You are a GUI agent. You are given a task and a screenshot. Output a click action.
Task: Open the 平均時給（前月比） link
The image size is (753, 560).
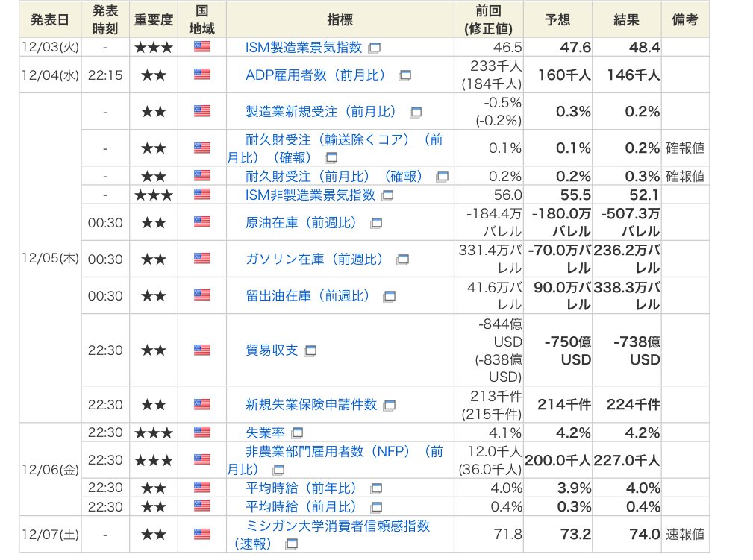(x=301, y=507)
